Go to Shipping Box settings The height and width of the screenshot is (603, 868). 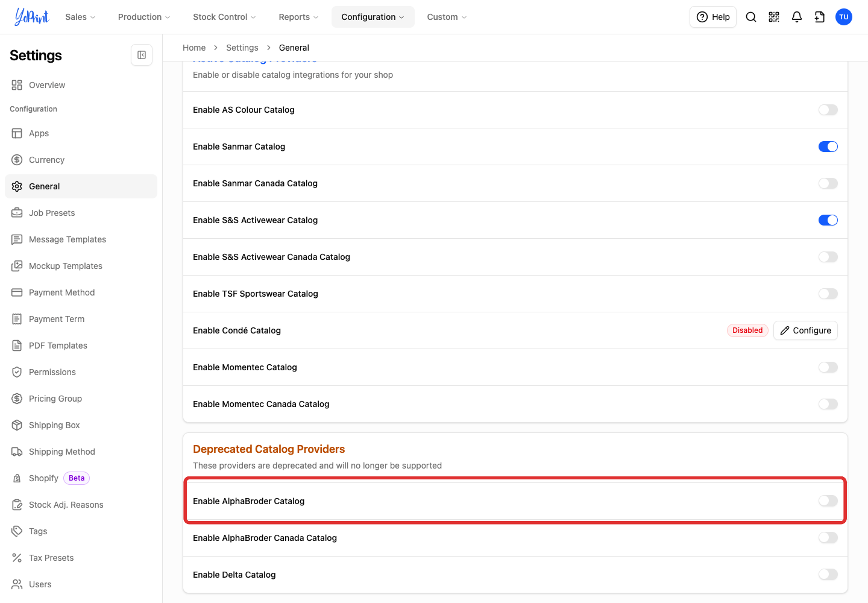click(x=81, y=425)
